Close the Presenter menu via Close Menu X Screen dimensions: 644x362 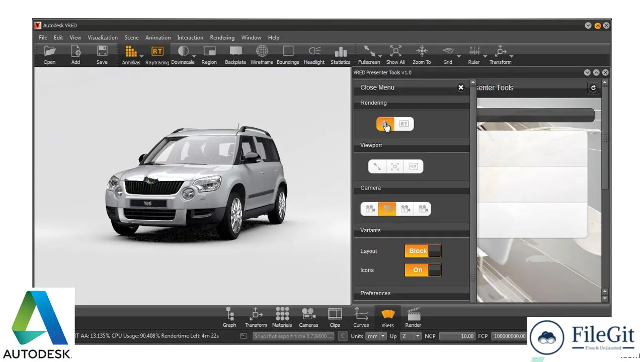[x=461, y=87]
